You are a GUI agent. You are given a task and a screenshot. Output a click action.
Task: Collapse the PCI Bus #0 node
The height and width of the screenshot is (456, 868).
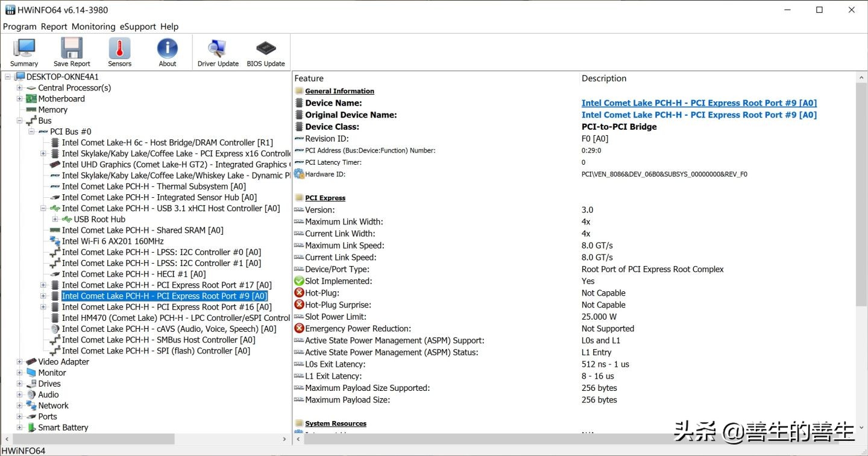coord(31,131)
